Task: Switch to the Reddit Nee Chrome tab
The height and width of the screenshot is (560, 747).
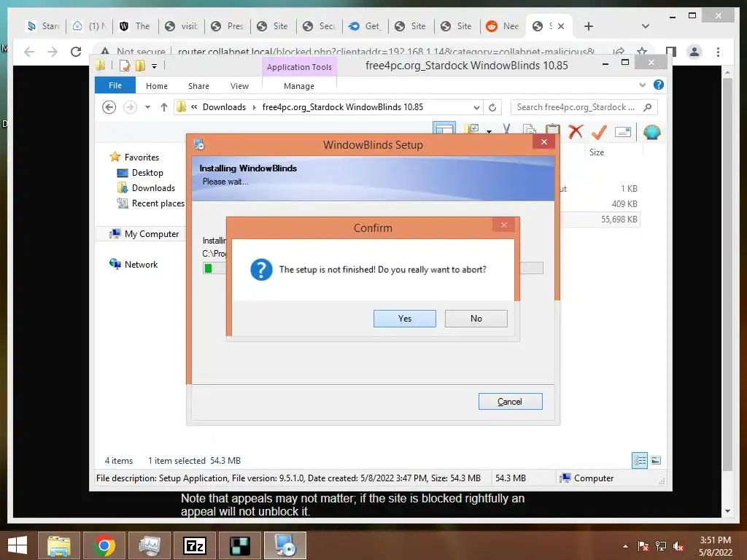Action: point(503,26)
